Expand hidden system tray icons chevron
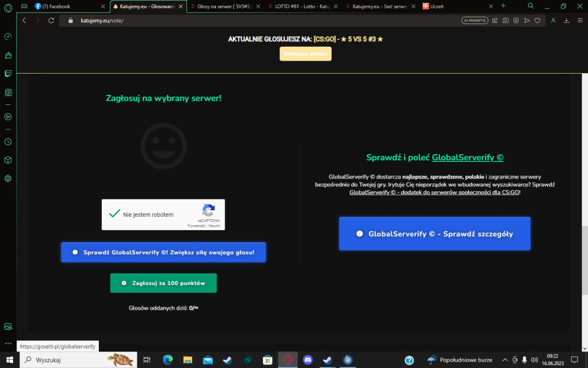588x368 pixels. coord(505,360)
